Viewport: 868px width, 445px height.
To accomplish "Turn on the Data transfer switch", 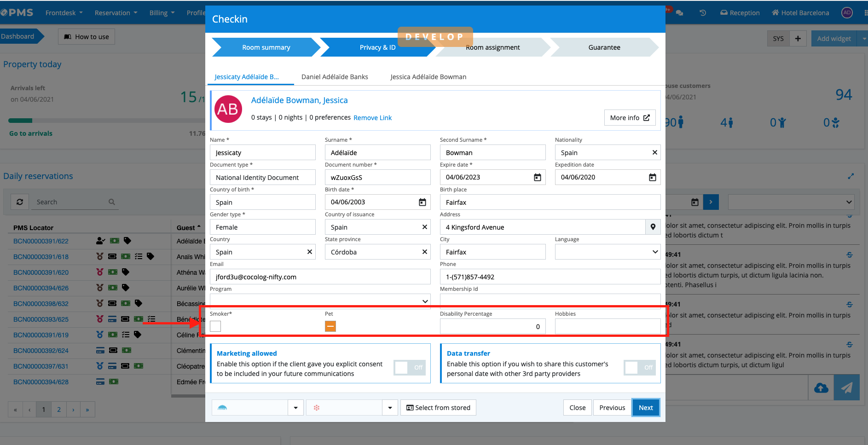I will click(640, 367).
